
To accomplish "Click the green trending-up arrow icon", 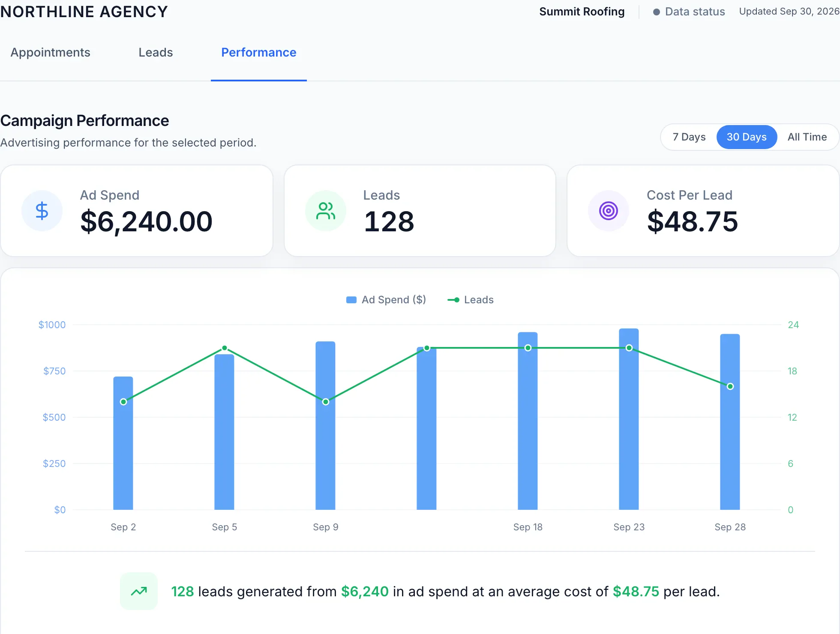I will pos(139,591).
